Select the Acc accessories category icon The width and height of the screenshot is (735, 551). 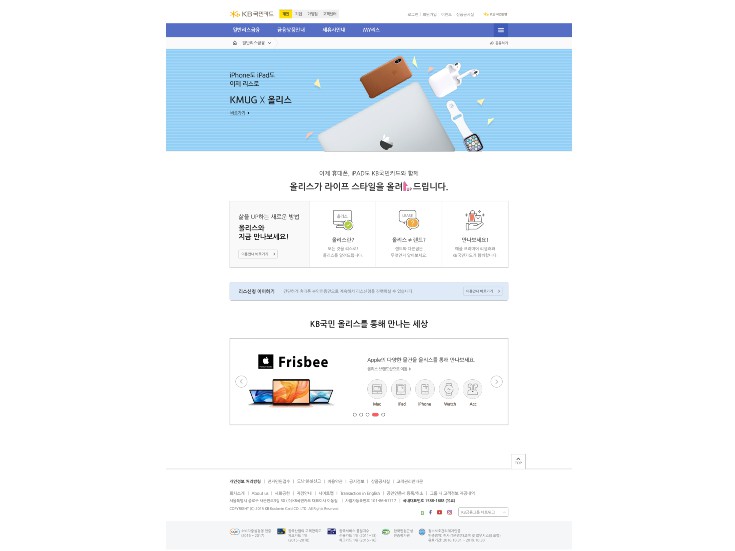tap(472, 389)
